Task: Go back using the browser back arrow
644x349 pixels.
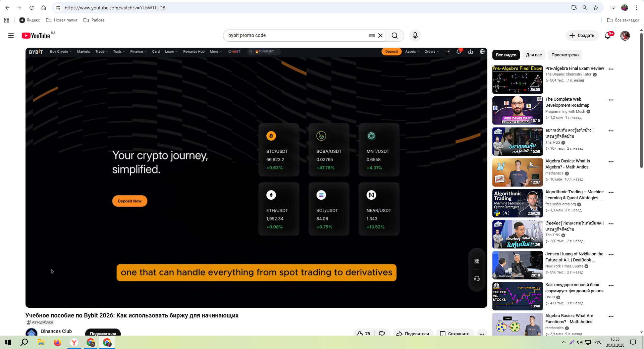Action: pyautogui.click(x=7, y=8)
